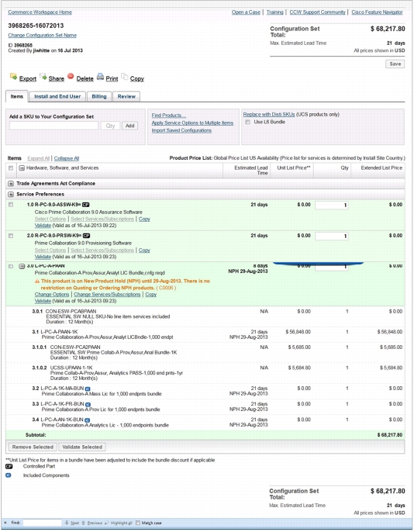Click Copy link under item 3.0
Image resolution: width=414 pixels, height=532 pixels.
tap(151, 294)
